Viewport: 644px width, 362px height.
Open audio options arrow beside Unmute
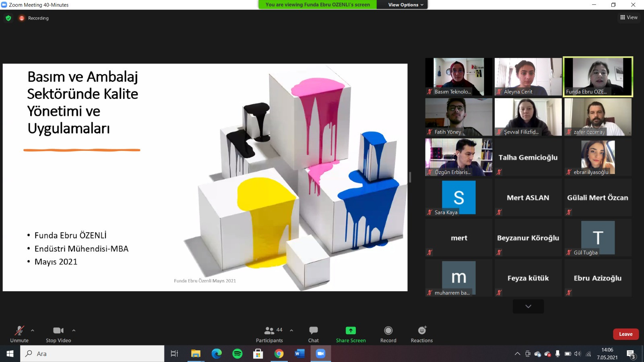click(x=33, y=331)
